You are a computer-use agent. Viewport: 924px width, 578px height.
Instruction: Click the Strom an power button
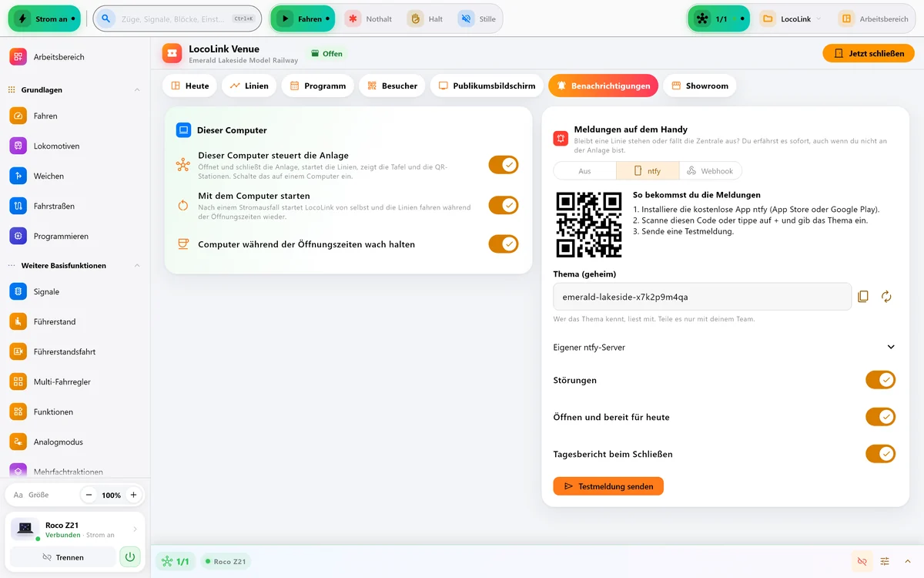tap(44, 18)
